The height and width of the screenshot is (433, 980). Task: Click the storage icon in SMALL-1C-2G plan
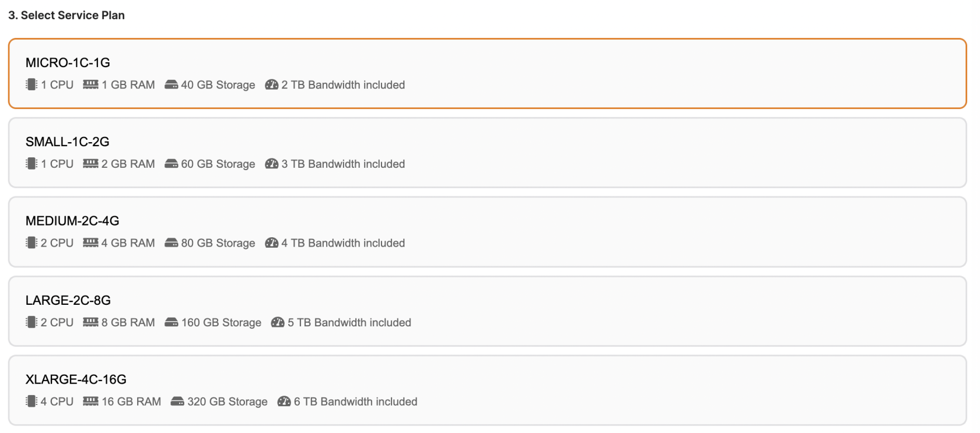(170, 164)
